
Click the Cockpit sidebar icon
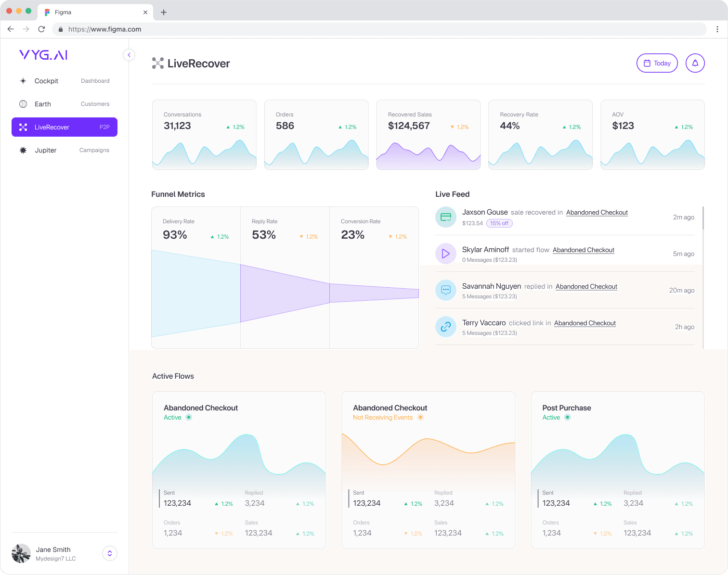click(x=23, y=81)
